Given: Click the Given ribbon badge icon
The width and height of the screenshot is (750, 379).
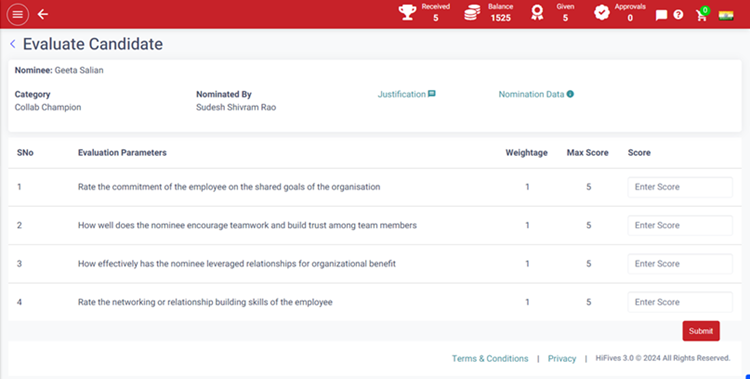Looking at the screenshot, I should (x=537, y=12).
